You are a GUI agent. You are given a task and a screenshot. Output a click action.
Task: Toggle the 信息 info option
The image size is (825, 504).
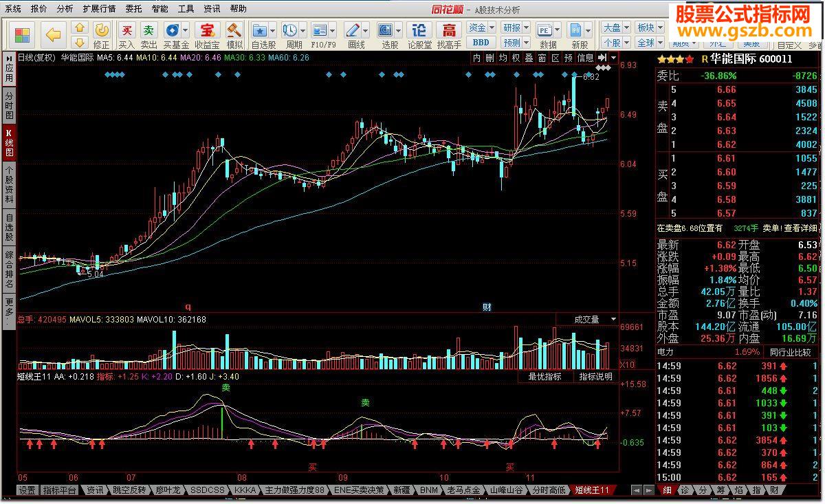click(585, 58)
